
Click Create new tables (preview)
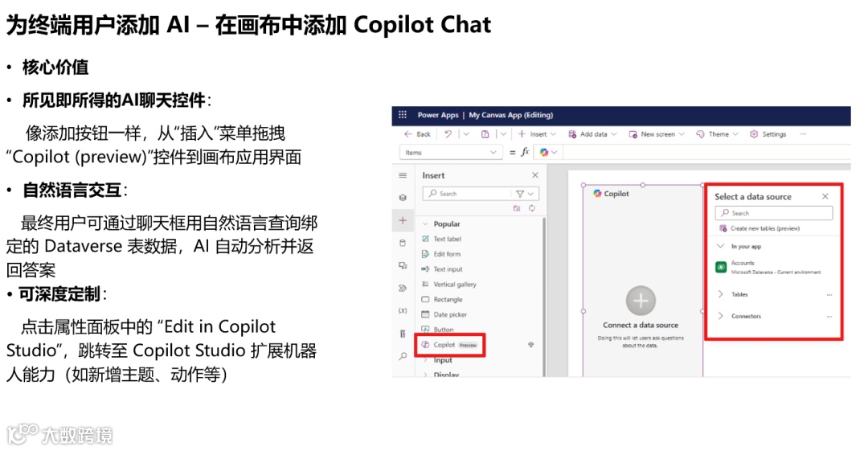759,228
